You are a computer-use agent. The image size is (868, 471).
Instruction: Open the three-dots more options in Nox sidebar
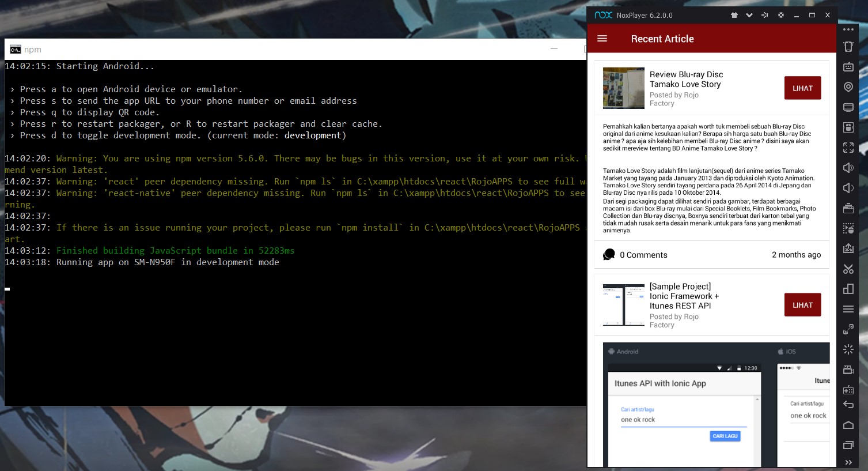click(848, 29)
